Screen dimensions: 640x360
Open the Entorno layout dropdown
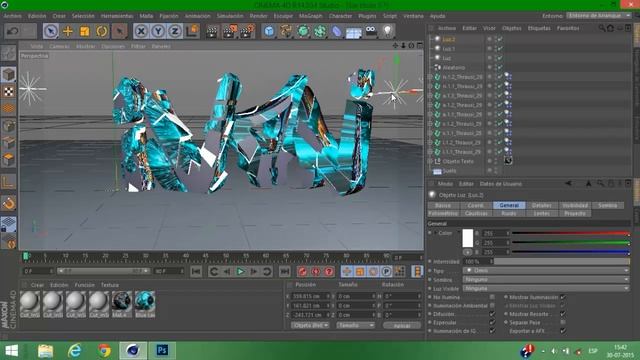(x=598, y=16)
